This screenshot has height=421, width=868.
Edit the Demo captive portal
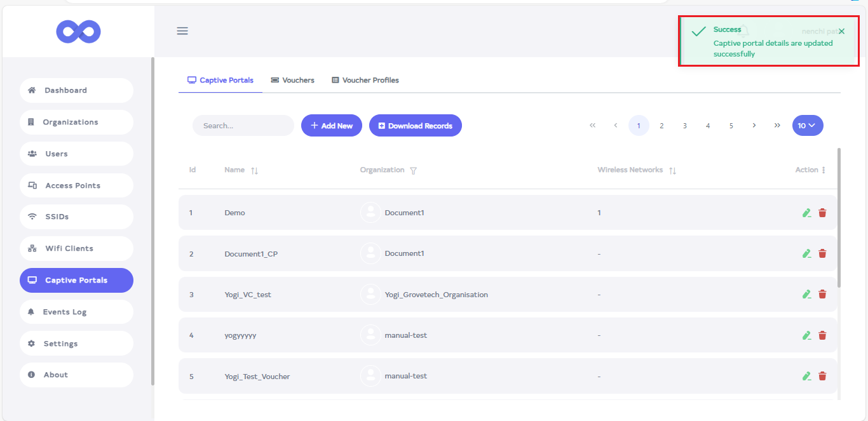click(806, 213)
